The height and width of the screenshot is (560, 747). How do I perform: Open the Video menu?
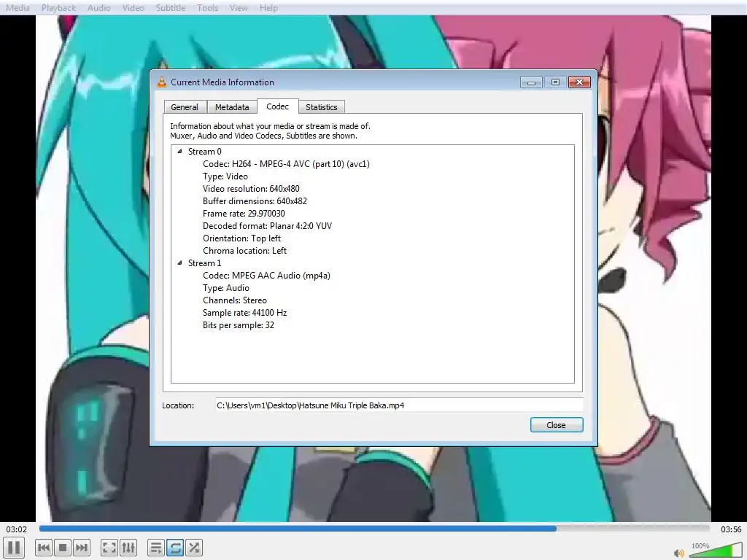(x=133, y=7)
